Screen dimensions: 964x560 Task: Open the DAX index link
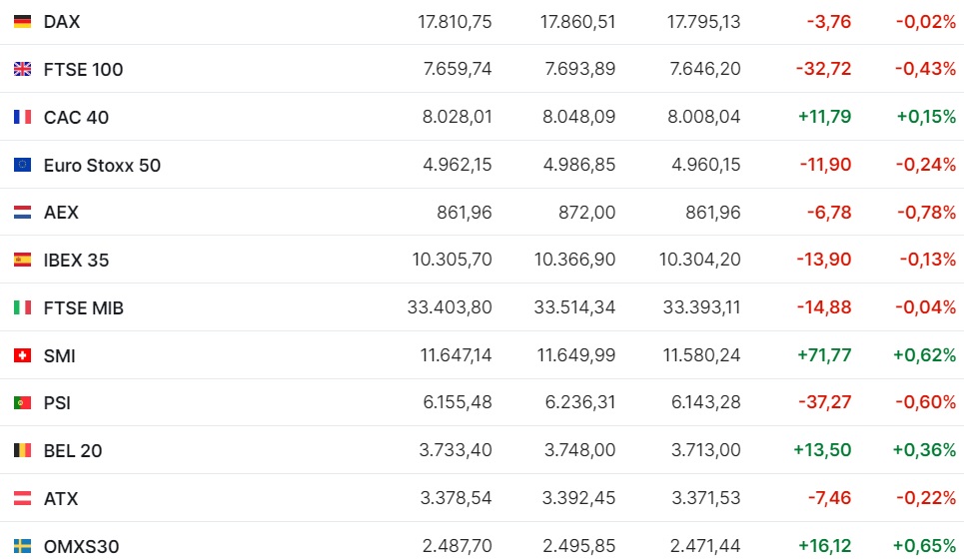click(x=62, y=22)
